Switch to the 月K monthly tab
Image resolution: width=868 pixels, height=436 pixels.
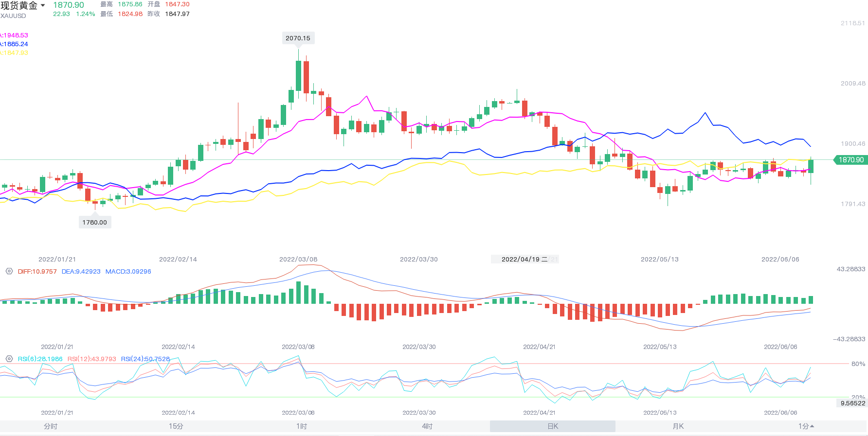point(678,426)
